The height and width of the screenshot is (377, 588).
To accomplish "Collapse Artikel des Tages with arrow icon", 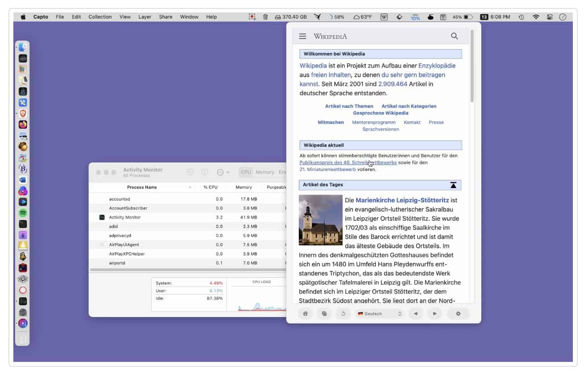I will (x=453, y=185).
